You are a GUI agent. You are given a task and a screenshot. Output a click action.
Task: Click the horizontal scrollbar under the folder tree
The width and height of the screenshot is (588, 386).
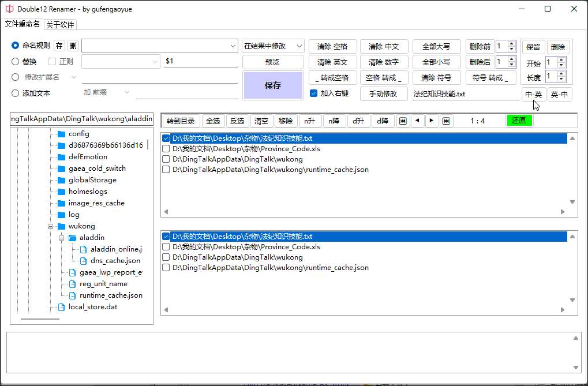pos(40,318)
